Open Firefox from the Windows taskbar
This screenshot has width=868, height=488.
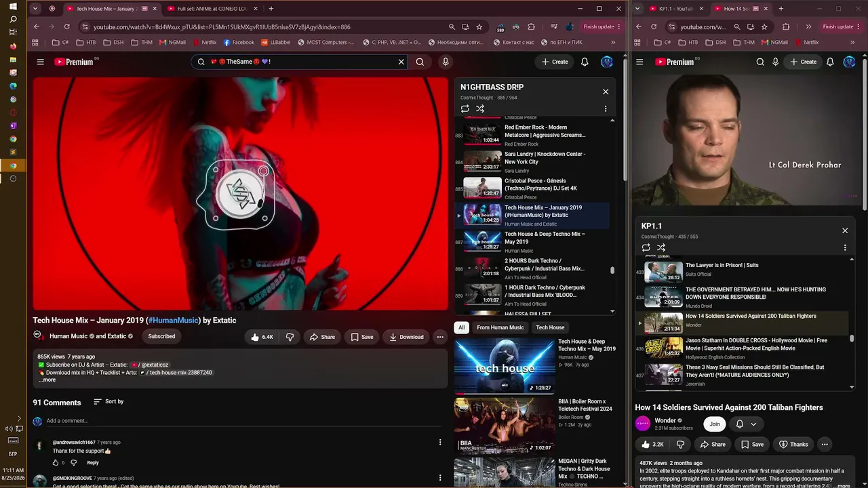click(x=13, y=46)
